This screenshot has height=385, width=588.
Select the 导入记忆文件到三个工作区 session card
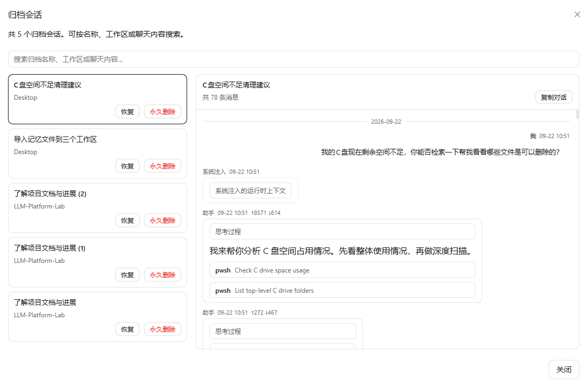click(x=98, y=154)
